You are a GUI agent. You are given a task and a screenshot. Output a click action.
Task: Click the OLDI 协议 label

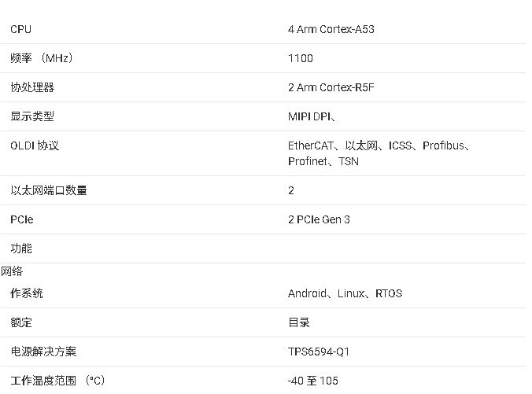click(35, 145)
